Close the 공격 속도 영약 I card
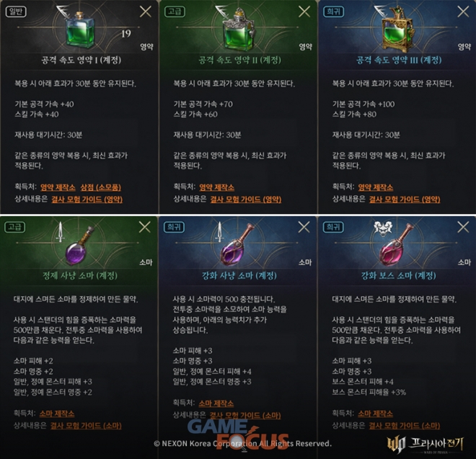 pos(146,12)
